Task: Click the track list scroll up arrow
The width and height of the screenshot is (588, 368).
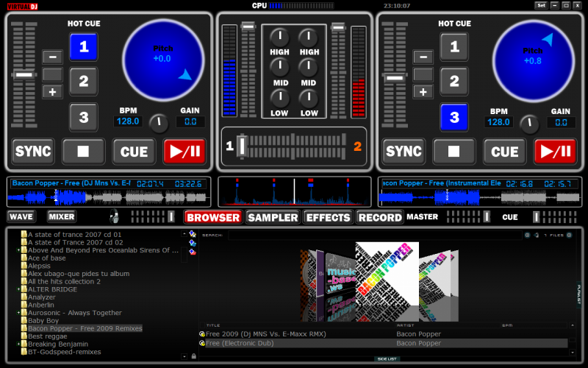Action: click(573, 325)
